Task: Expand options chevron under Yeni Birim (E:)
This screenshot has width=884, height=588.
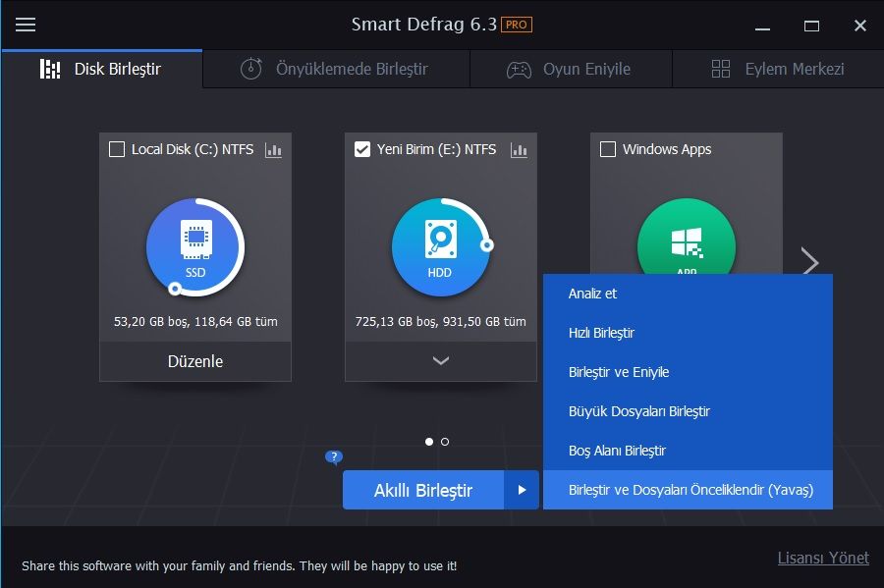Action: pyautogui.click(x=441, y=361)
